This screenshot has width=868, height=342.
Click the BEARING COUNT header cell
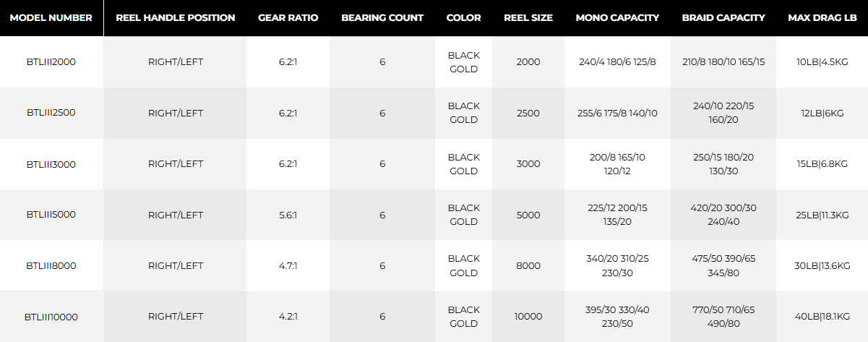click(x=382, y=18)
